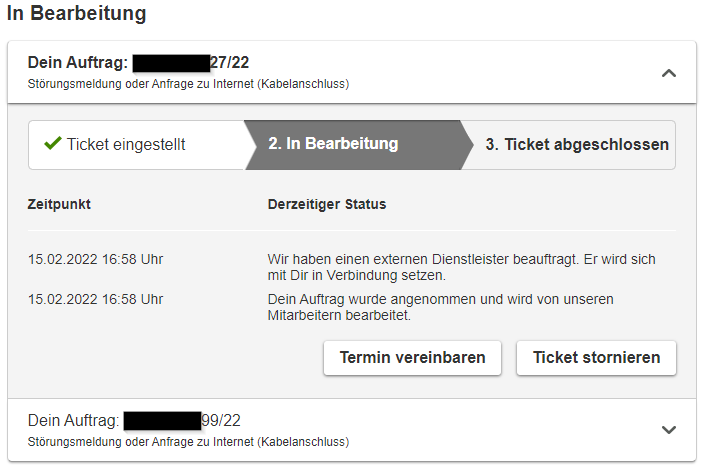Click the status text about externen Dienstleister
Screen dimensions: 705x471
(461, 267)
